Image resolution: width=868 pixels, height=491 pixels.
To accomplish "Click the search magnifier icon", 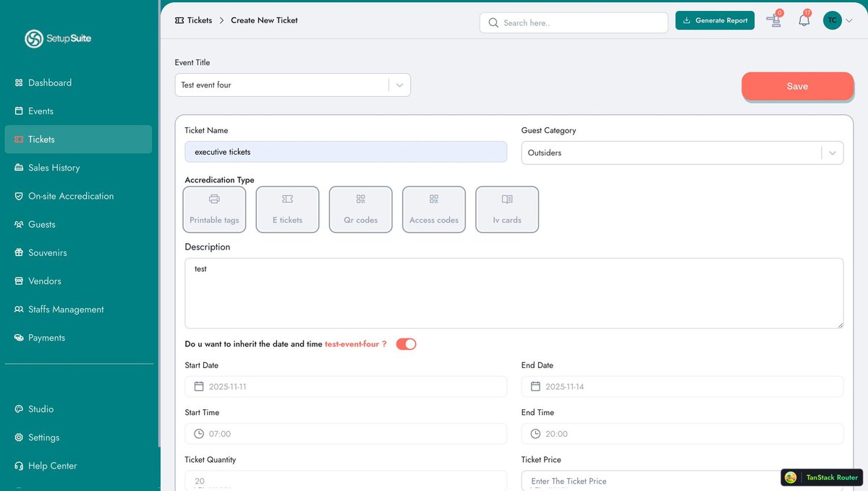I will tap(493, 23).
